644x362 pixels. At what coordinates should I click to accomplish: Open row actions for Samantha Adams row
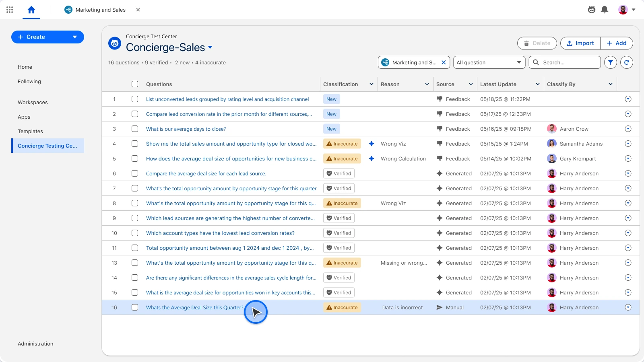(628, 144)
